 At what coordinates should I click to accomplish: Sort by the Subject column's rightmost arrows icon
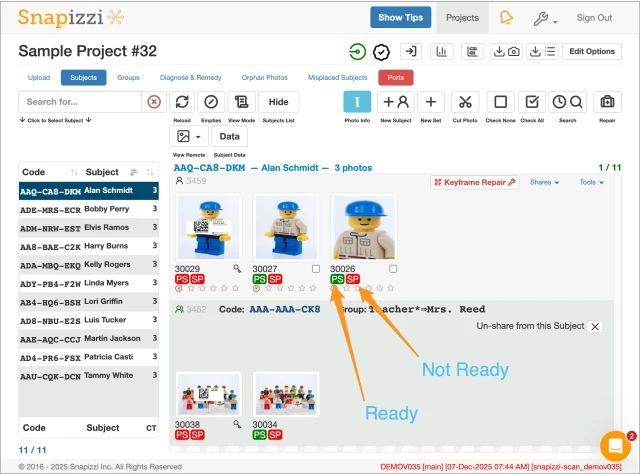[x=150, y=172]
